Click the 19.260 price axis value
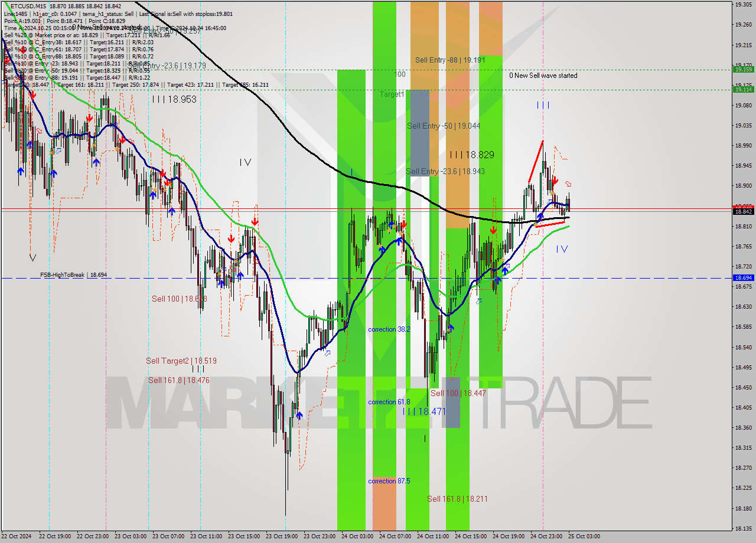 [743, 24]
